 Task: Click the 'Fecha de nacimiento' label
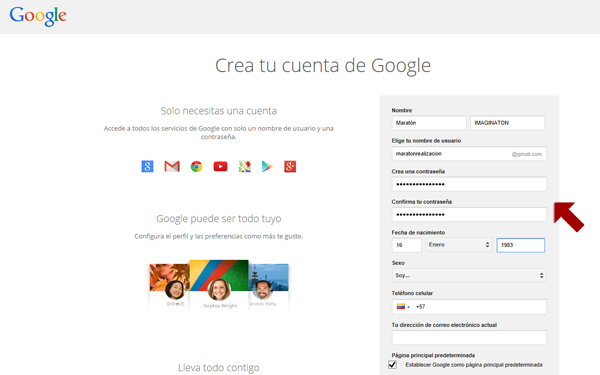point(418,232)
